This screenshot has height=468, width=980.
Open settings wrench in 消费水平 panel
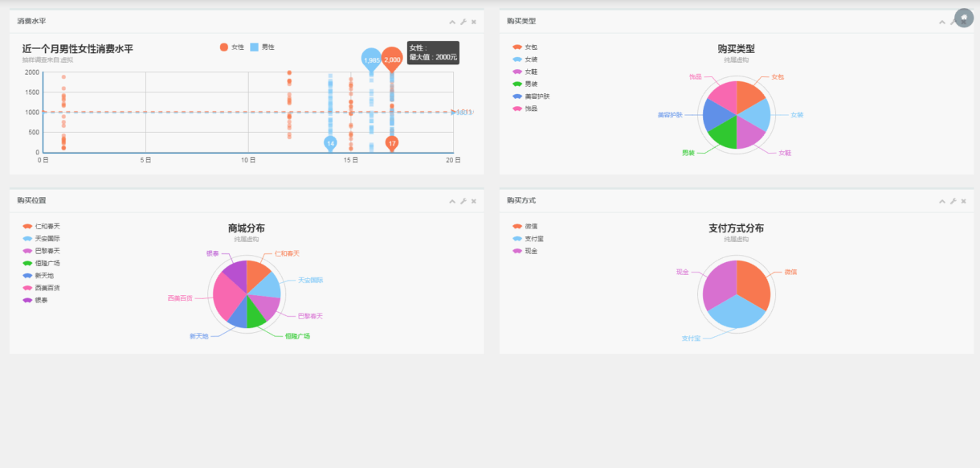[x=463, y=22]
